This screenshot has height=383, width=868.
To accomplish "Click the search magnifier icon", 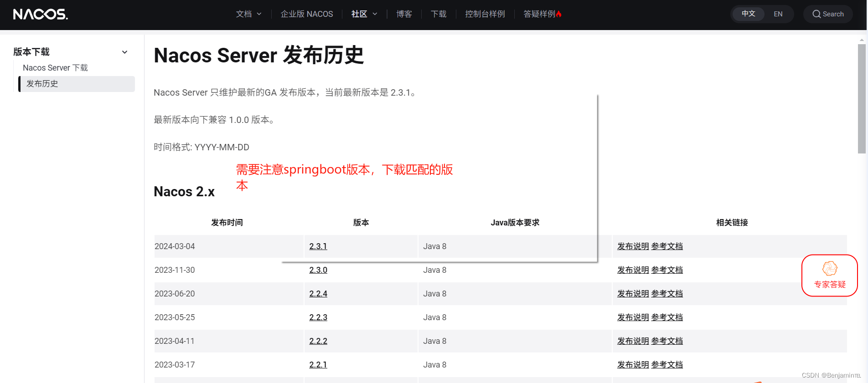I will 816,14.
